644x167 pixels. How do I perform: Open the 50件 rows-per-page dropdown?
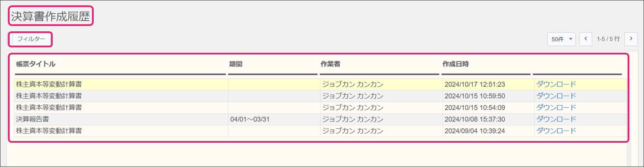(x=561, y=39)
